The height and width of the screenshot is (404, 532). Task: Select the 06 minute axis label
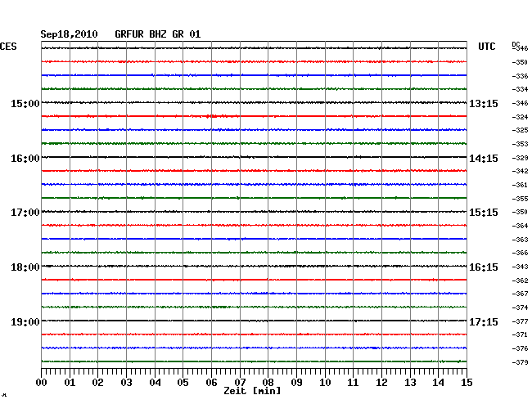211,383
